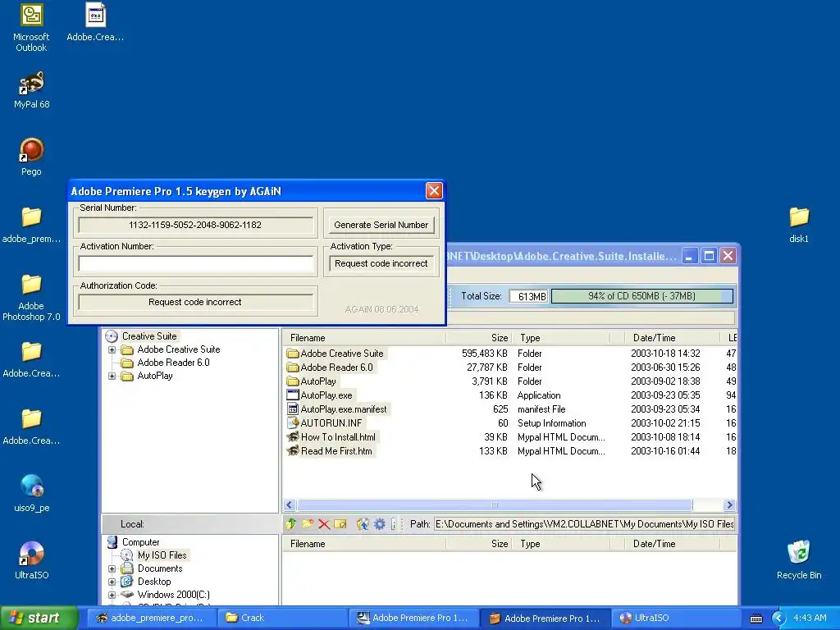Click the rename folder icon in Local toolbar
The width and height of the screenshot is (840, 630).
pyautogui.click(x=340, y=524)
